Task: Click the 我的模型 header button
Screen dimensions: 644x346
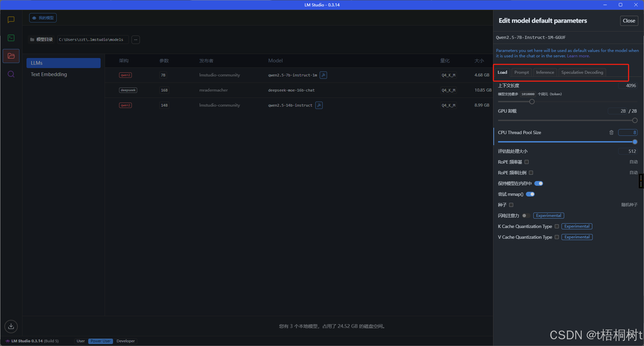Action: 43,18
